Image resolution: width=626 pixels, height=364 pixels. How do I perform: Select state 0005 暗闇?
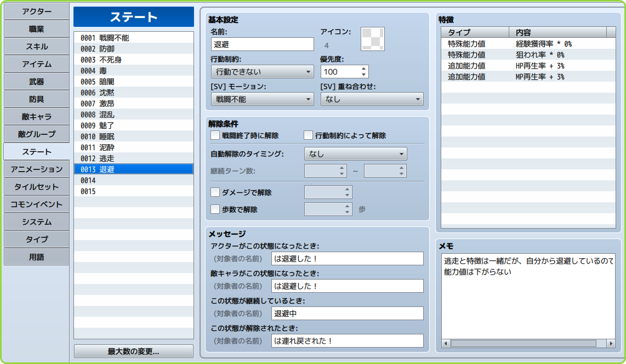click(x=134, y=82)
